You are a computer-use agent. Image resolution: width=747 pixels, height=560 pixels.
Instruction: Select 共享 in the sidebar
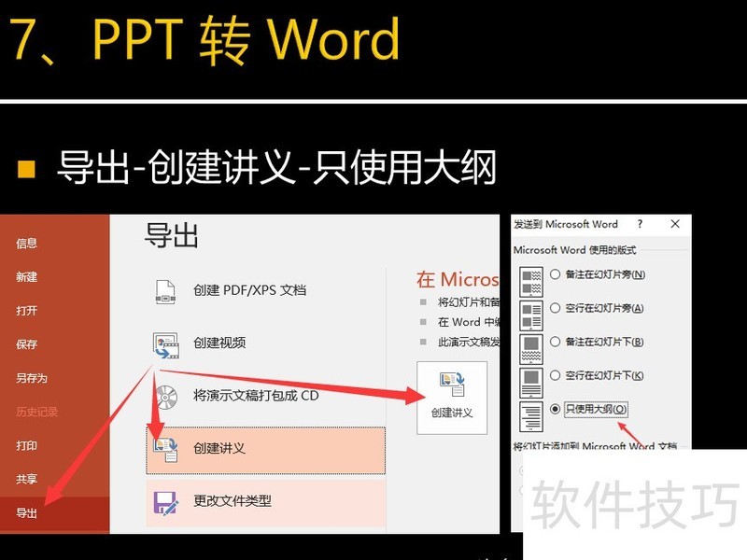pos(27,479)
